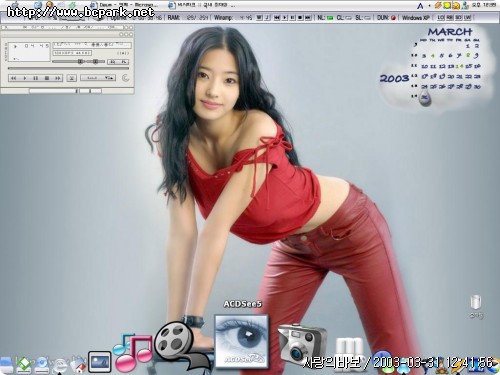Screen dimensions: 500x375
Task: Open the house icon in the dock
Action: [x=78, y=365]
